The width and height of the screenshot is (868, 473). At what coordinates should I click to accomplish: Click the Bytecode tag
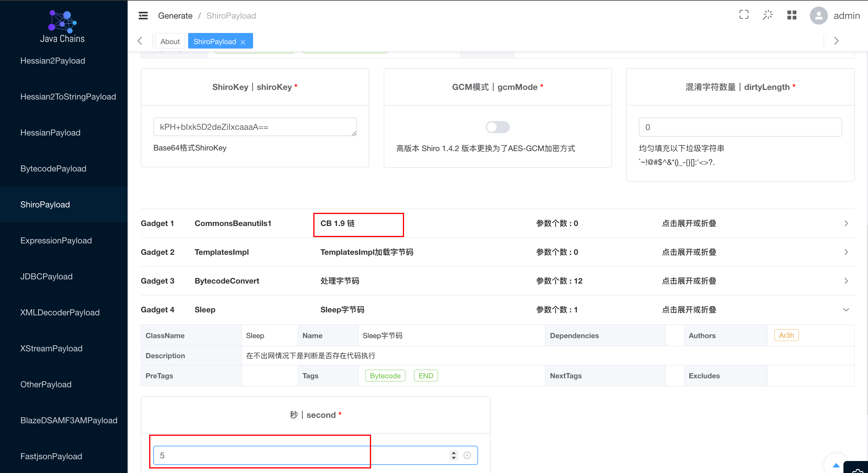385,376
